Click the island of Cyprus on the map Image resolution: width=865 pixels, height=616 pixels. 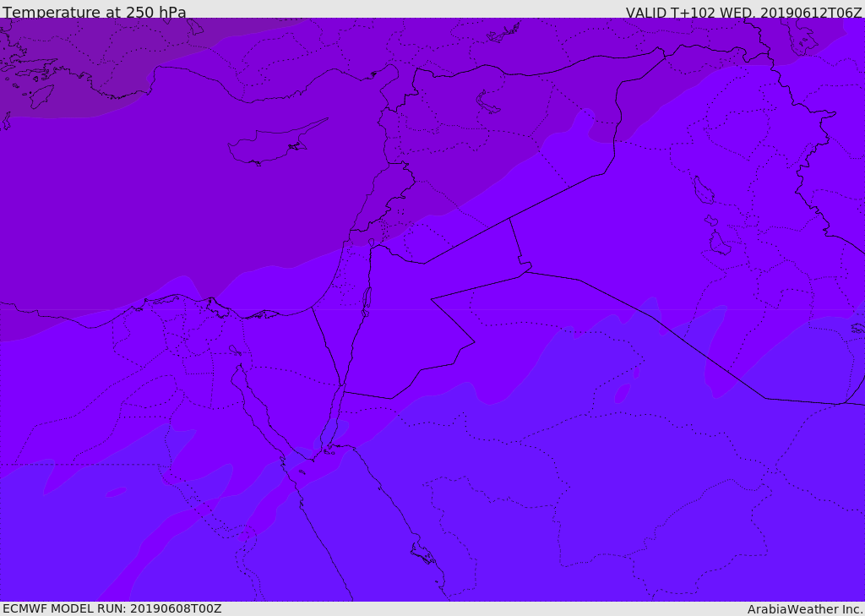pyautogui.click(x=276, y=143)
